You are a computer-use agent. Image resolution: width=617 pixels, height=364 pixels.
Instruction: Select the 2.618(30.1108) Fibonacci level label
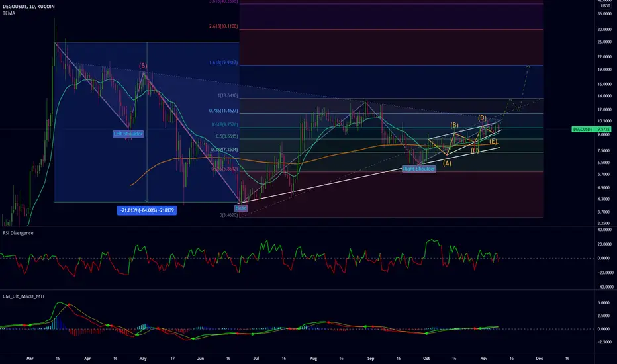224,26
